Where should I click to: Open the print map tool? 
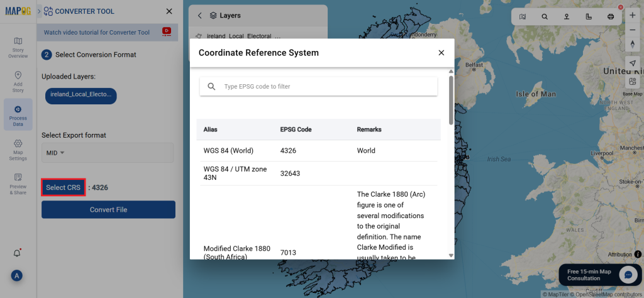coord(611,17)
